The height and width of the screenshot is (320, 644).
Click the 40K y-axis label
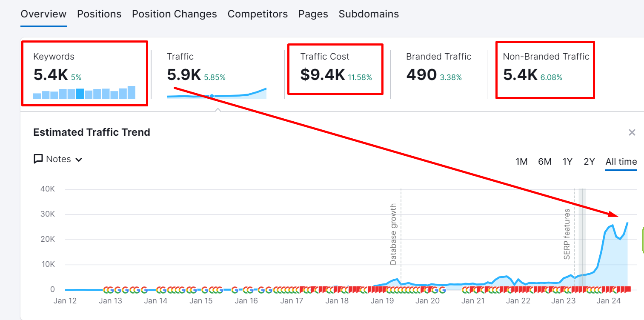click(x=47, y=189)
